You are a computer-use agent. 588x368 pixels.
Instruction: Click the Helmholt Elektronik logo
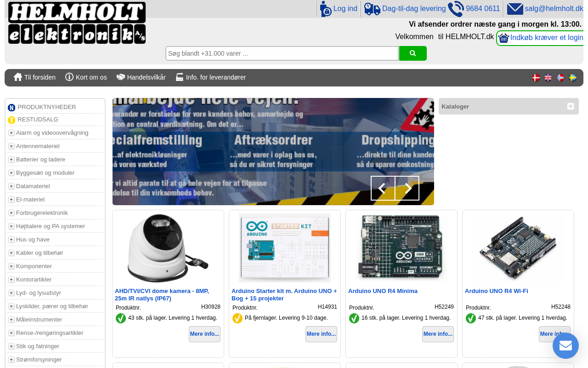click(77, 23)
